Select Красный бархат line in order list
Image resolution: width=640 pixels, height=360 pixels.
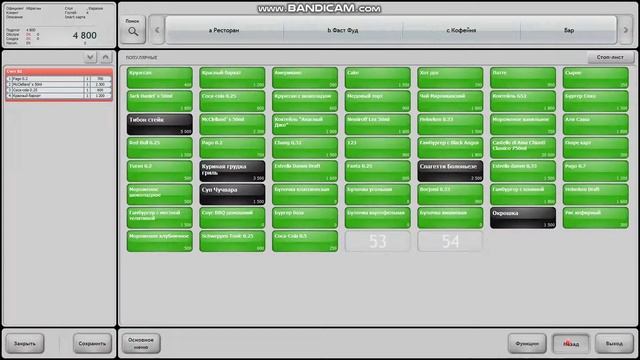pyautogui.click(x=59, y=96)
